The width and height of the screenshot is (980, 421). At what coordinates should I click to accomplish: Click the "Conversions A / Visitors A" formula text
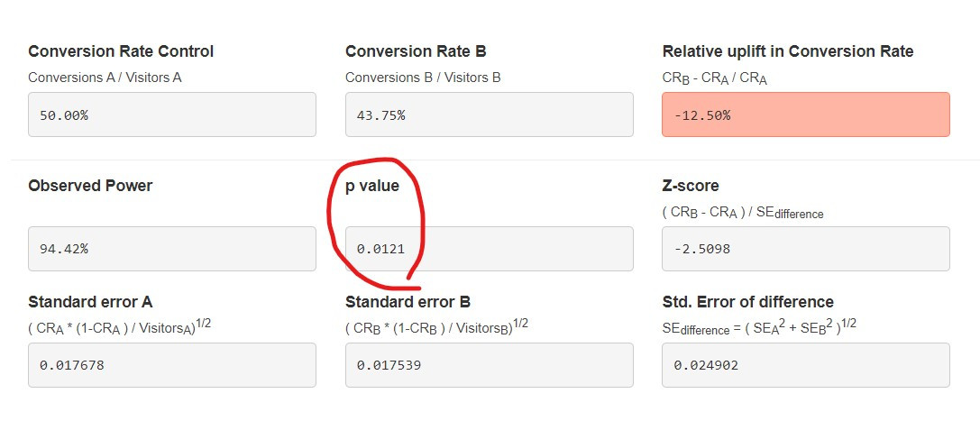click(105, 78)
